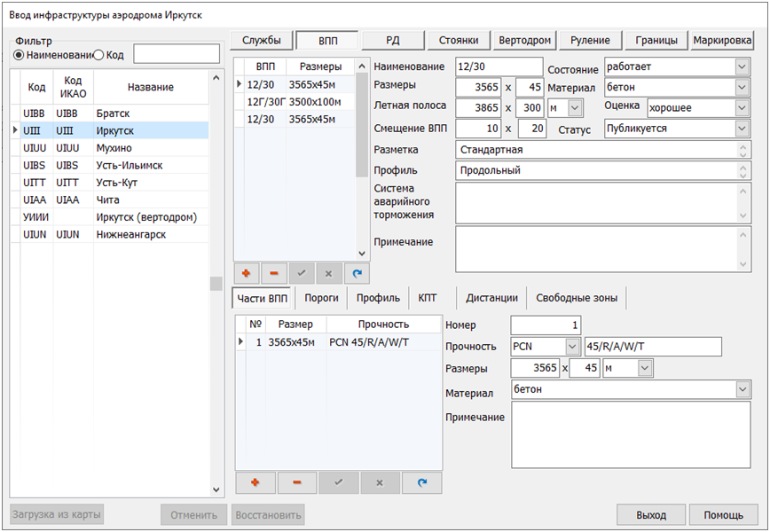Click the red plus icon under runway list
The height and width of the screenshot is (532, 770).
coord(247,274)
